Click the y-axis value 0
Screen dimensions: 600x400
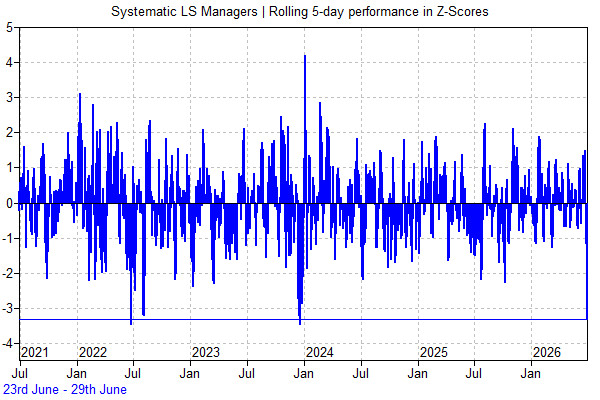click(10, 203)
